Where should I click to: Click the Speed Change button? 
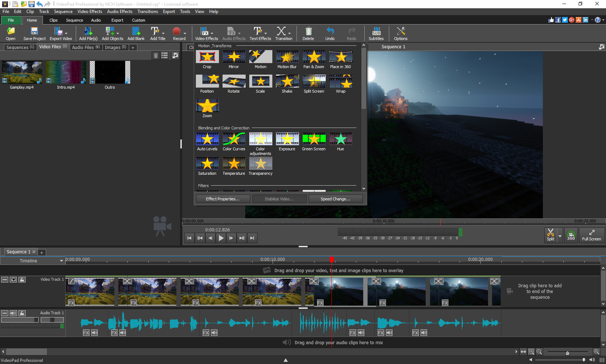(335, 199)
